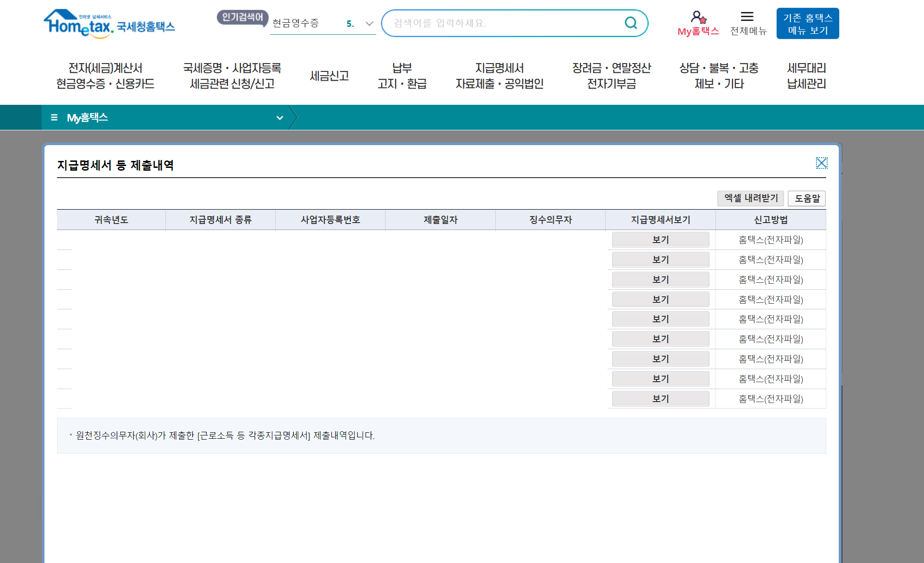Click 전체메뉴 label text
The image size is (924, 563).
[x=748, y=31]
